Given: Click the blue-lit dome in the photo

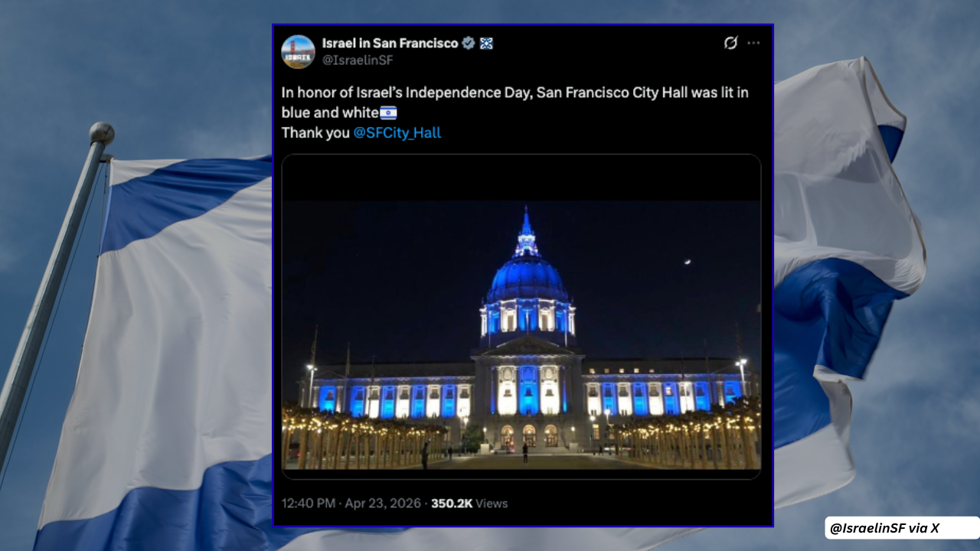Looking at the screenshot, I should [x=527, y=277].
